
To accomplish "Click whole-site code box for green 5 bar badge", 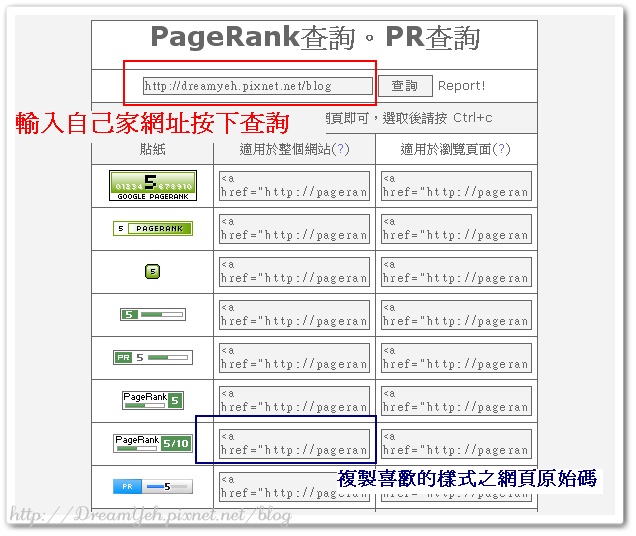I will click(294, 315).
